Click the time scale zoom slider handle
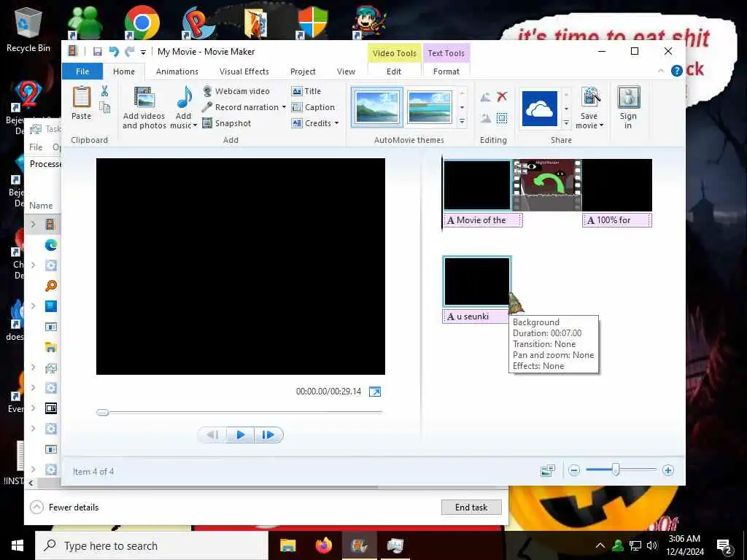Screen dimensions: 747x560 tap(616, 470)
